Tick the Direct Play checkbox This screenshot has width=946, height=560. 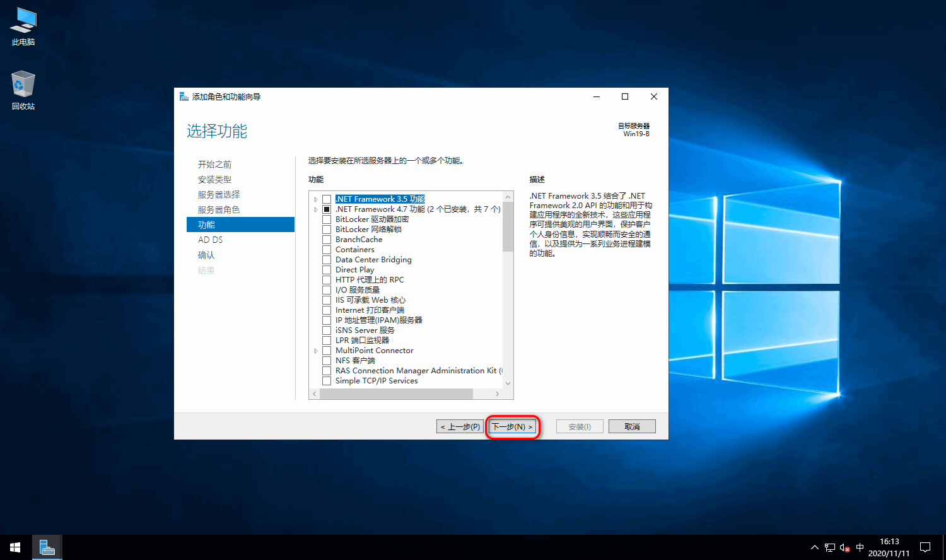[x=327, y=270]
